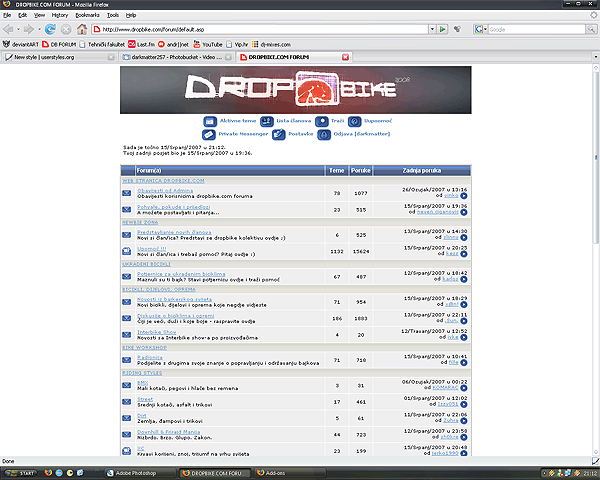The height and width of the screenshot is (480, 600).
Task: Click the browser Forward arrow button
Action: tap(29, 29)
